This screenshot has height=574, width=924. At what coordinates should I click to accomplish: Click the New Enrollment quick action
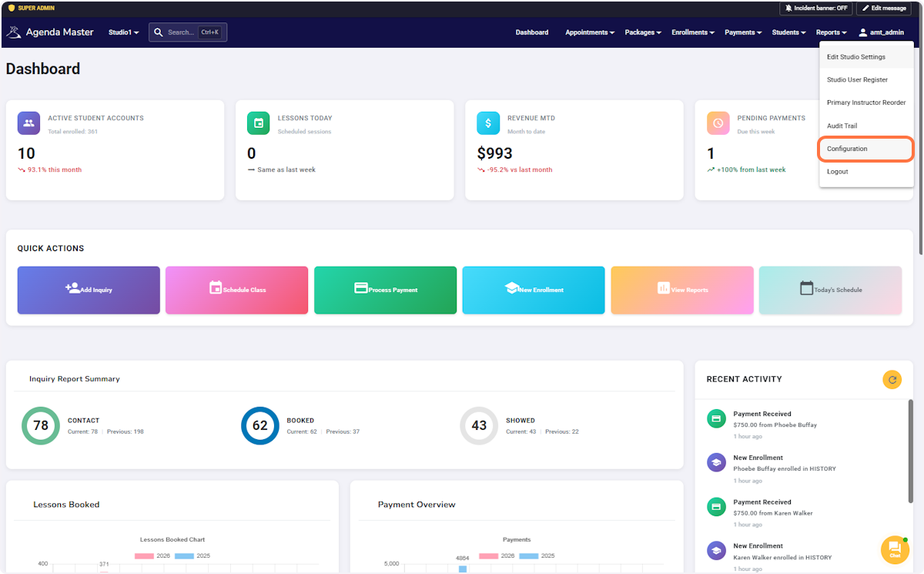tap(534, 290)
